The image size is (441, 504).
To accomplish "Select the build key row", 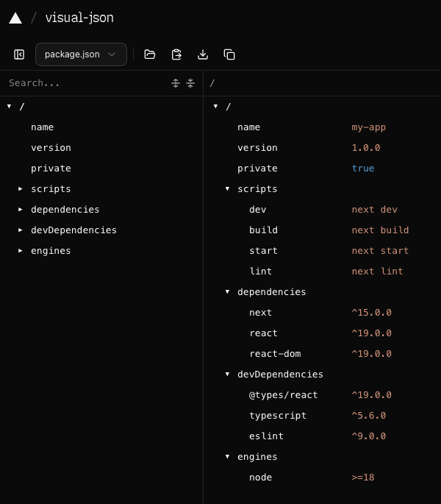I will tap(263, 230).
